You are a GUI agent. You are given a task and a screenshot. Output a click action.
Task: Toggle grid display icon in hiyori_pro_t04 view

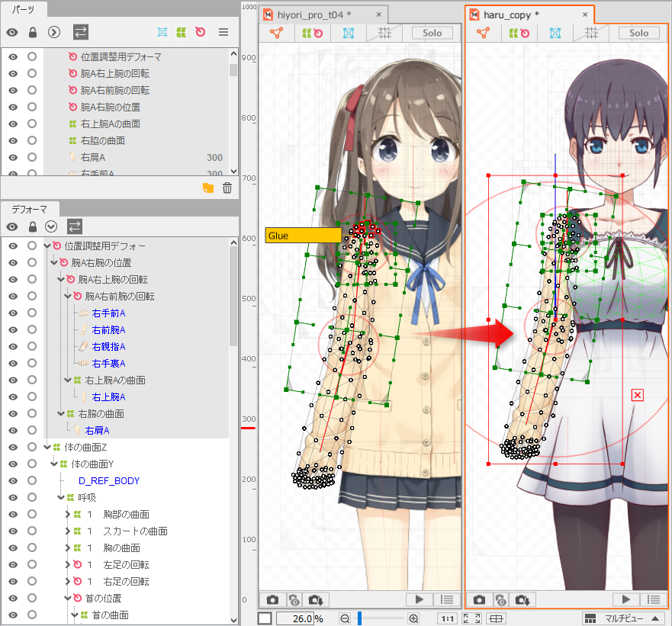[x=384, y=33]
